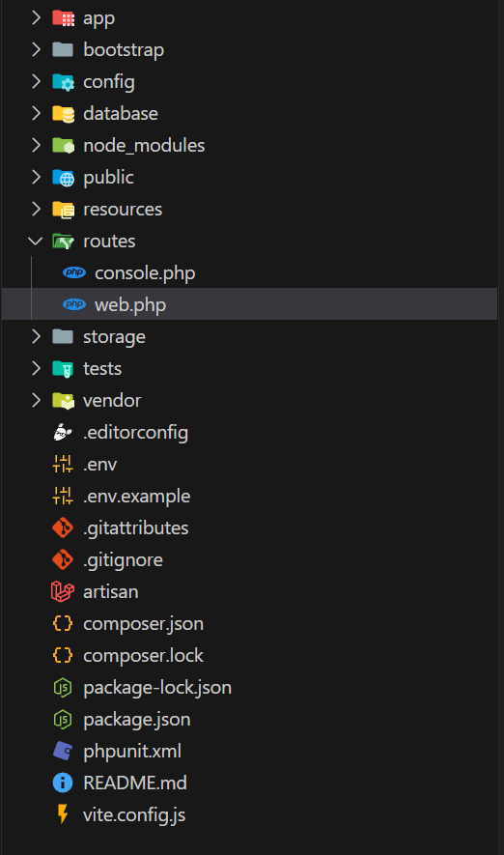The height and width of the screenshot is (855, 504).
Task: Click the resources folder icon
Action: coord(63,210)
